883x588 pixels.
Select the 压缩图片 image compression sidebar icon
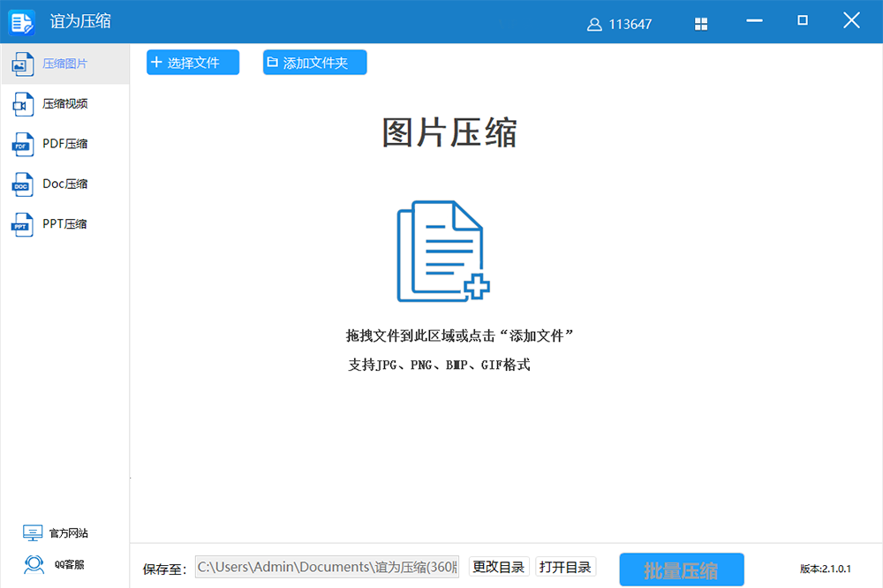point(22,64)
